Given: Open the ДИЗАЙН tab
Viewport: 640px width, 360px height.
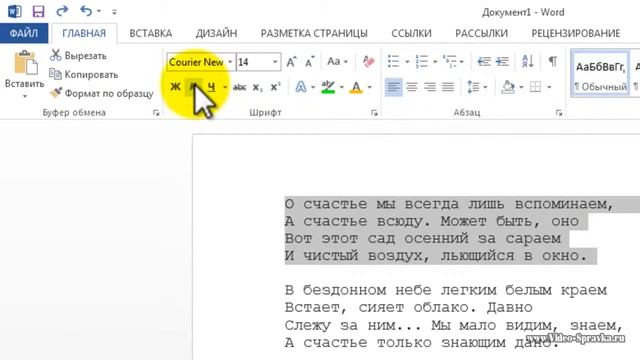Looking at the screenshot, I should [x=216, y=33].
